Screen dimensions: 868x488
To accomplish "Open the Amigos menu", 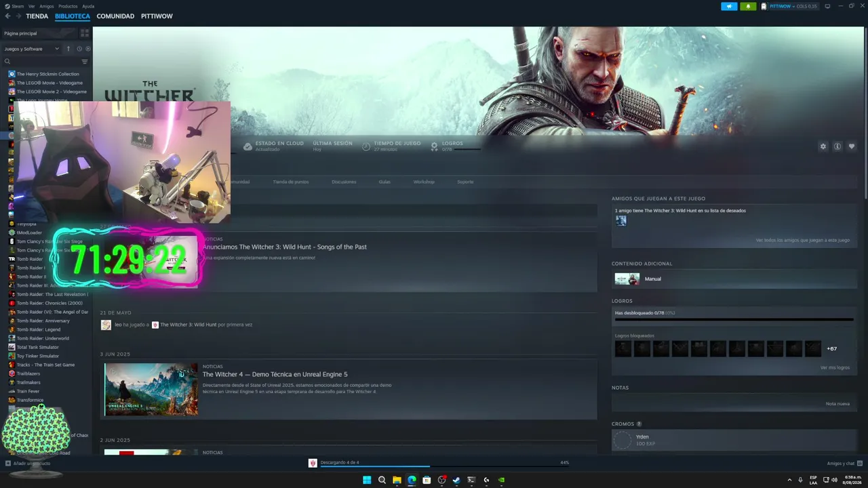I will (46, 6).
